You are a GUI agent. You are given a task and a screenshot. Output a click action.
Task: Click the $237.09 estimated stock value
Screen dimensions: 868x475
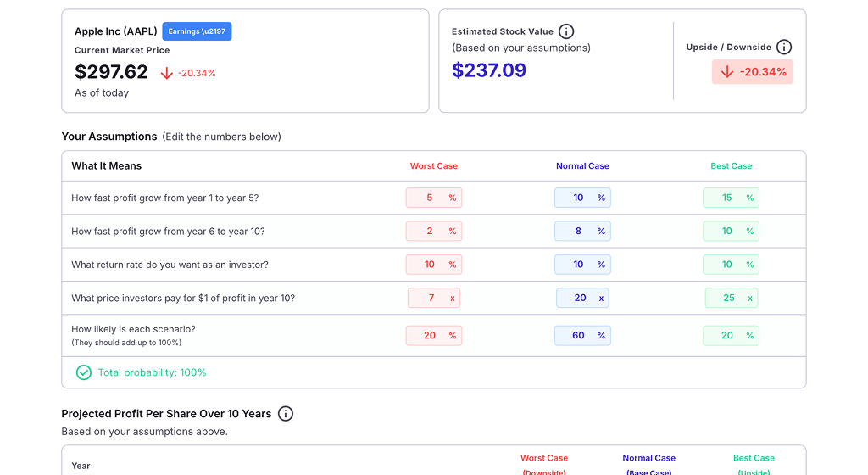[x=489, y=70]
